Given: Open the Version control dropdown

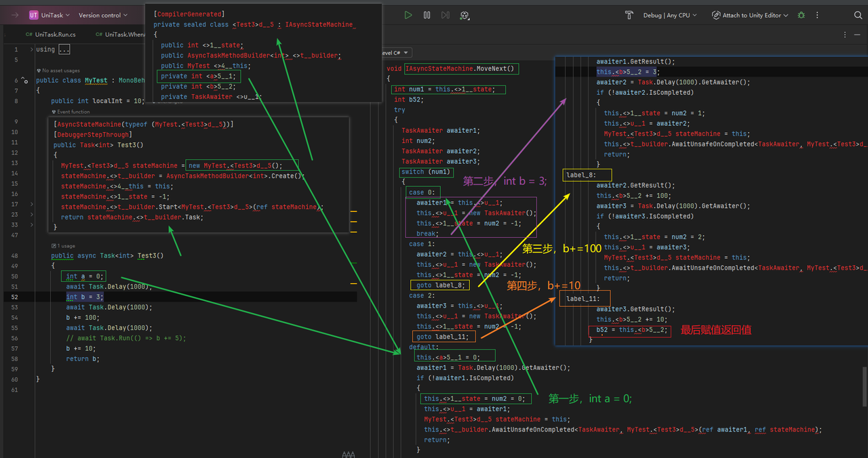Looking at the screenshot, I should click(104, 15).
